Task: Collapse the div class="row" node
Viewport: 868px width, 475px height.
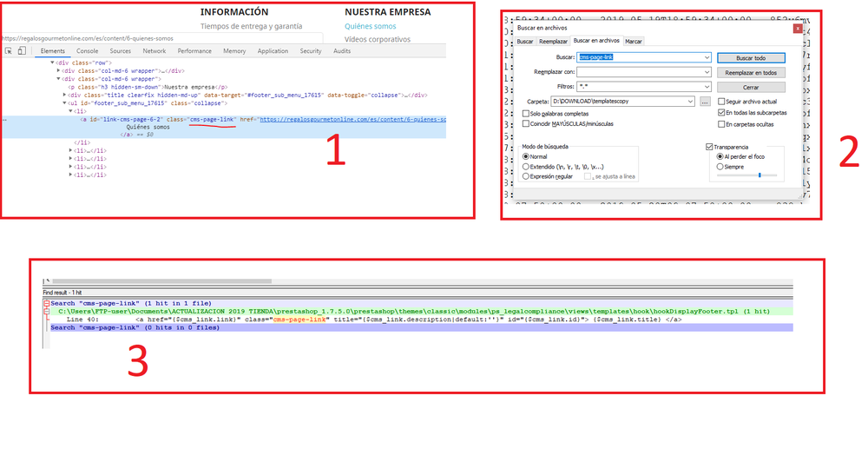Action: 53,63
